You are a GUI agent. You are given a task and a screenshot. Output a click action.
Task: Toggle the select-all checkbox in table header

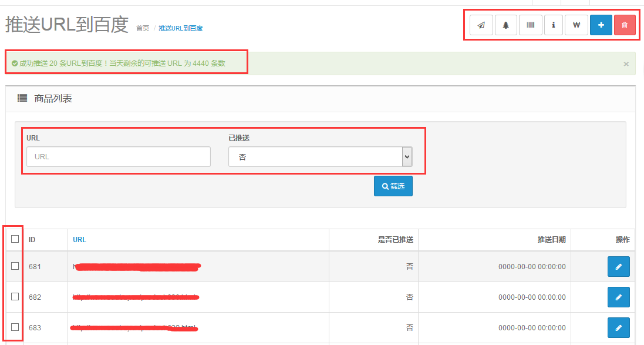tap(15, 239)
